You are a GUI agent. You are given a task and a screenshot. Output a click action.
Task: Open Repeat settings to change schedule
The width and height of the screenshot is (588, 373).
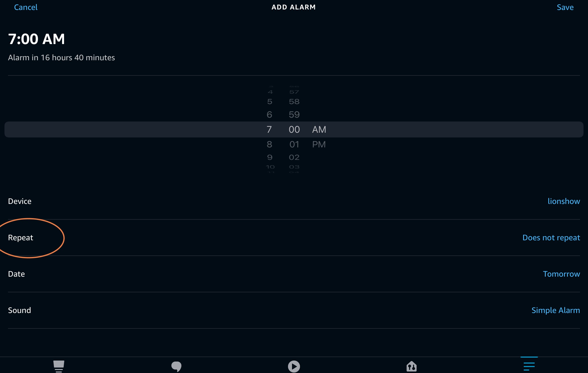point(20,237)
